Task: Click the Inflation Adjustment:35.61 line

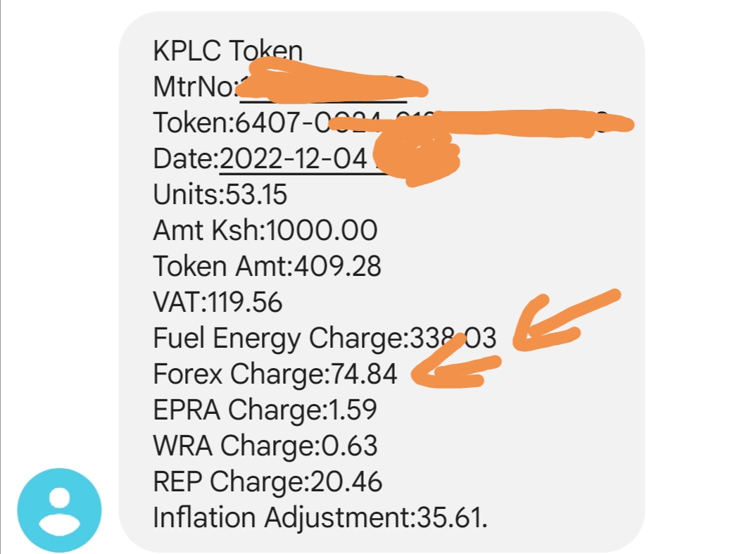Action: [320, 517]
